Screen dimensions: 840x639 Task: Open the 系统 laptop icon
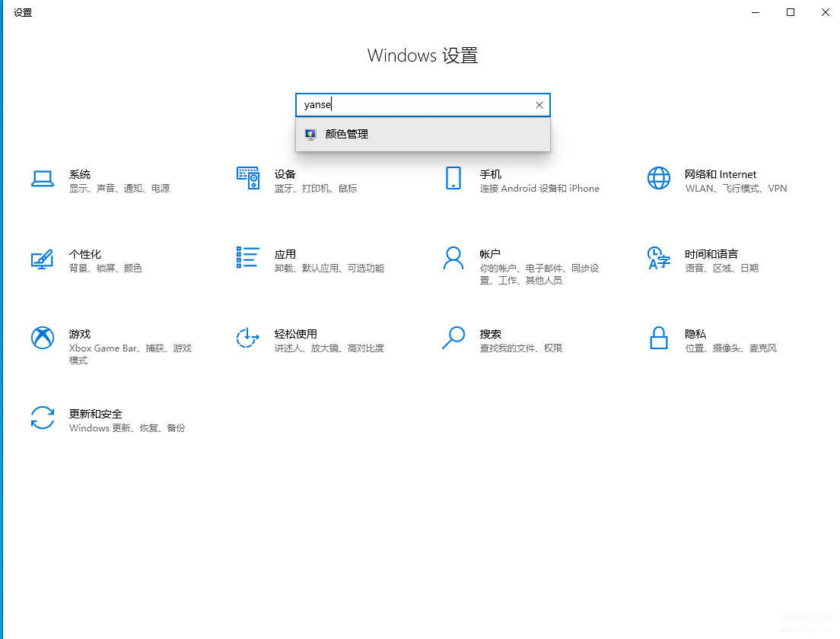43,179
